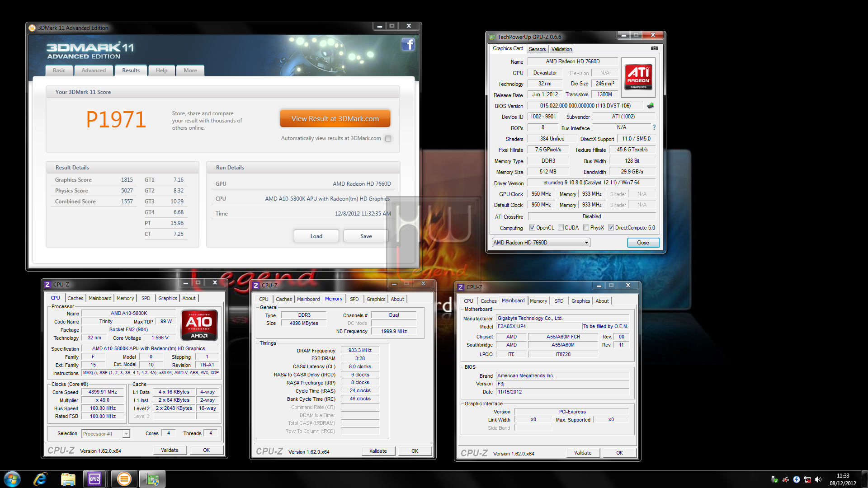
Task: Open the Help tab in 3DMark
Action: [161, 70]
